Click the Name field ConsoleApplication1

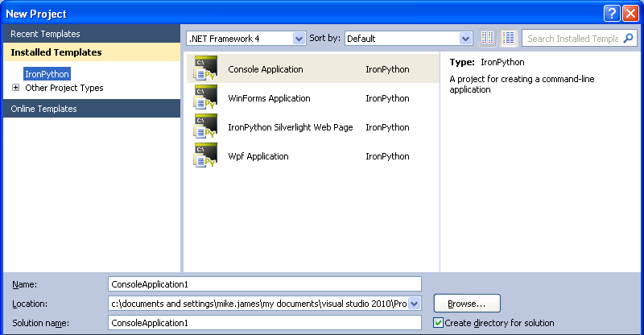coord(265,284)
